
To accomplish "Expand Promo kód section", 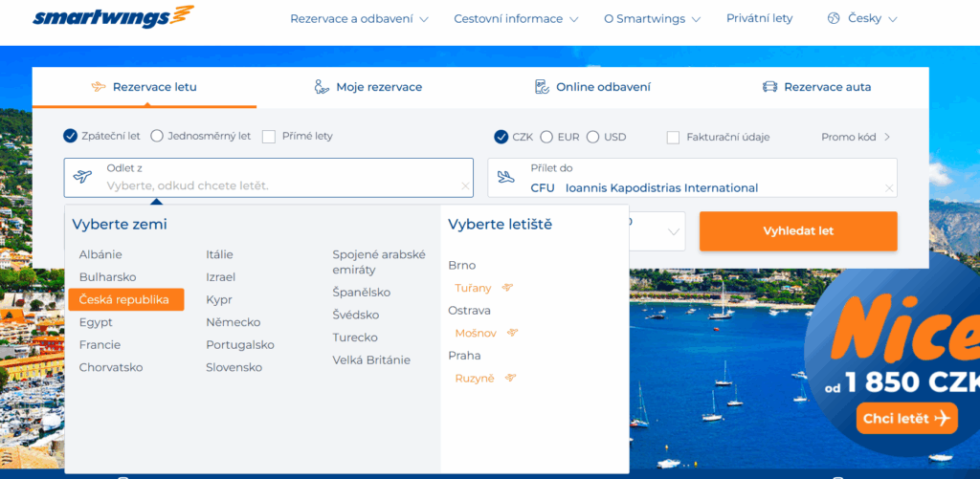I will pyautogui.click(x=856, y=137).
